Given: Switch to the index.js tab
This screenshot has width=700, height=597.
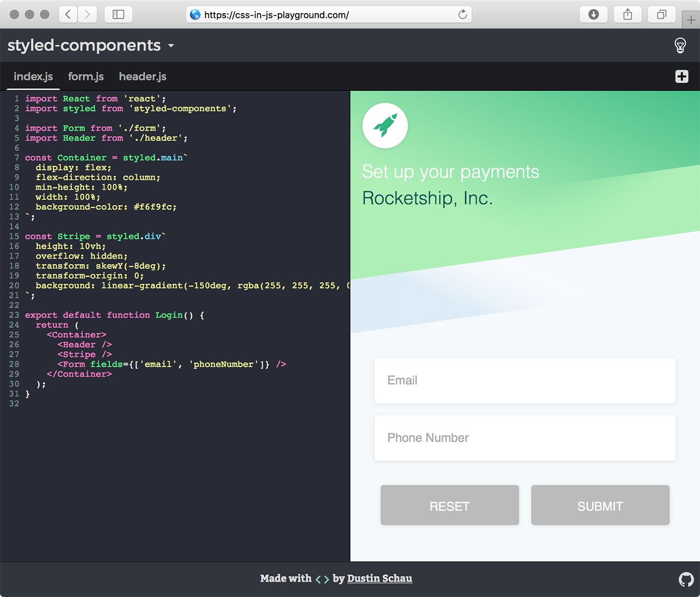Looking at the screenshot, I should [x=33, y=77].
